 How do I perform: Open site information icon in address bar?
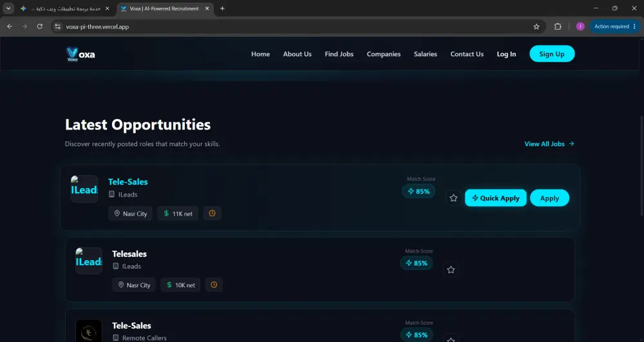(58, 26)
